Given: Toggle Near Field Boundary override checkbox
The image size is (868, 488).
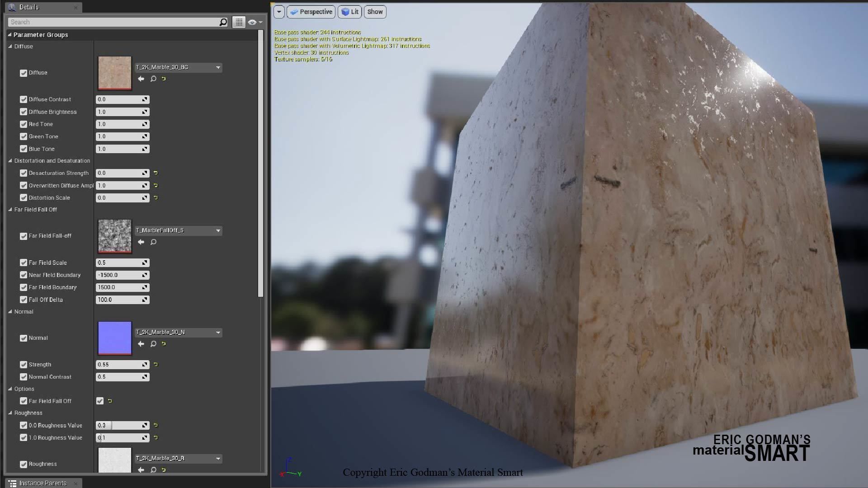Looking at the screenshot, I should click(24, 275).
